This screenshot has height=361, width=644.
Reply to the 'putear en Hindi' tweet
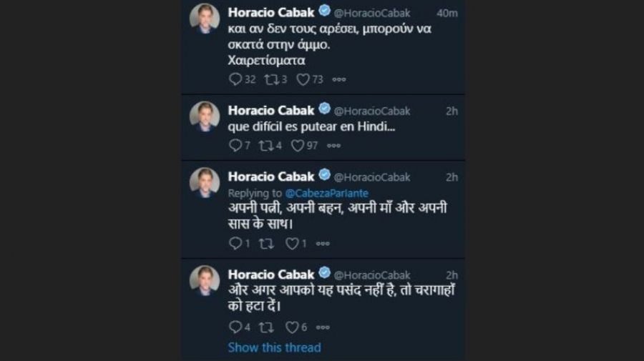click(235, 145)
